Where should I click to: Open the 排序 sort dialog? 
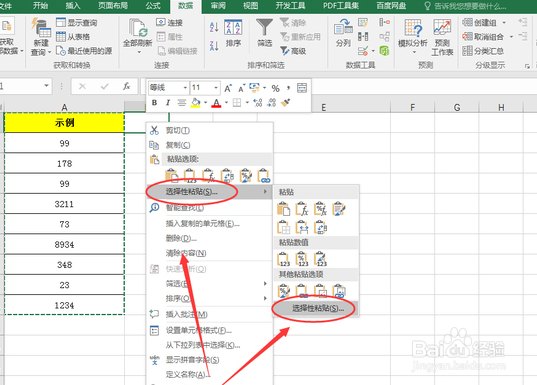233,33
